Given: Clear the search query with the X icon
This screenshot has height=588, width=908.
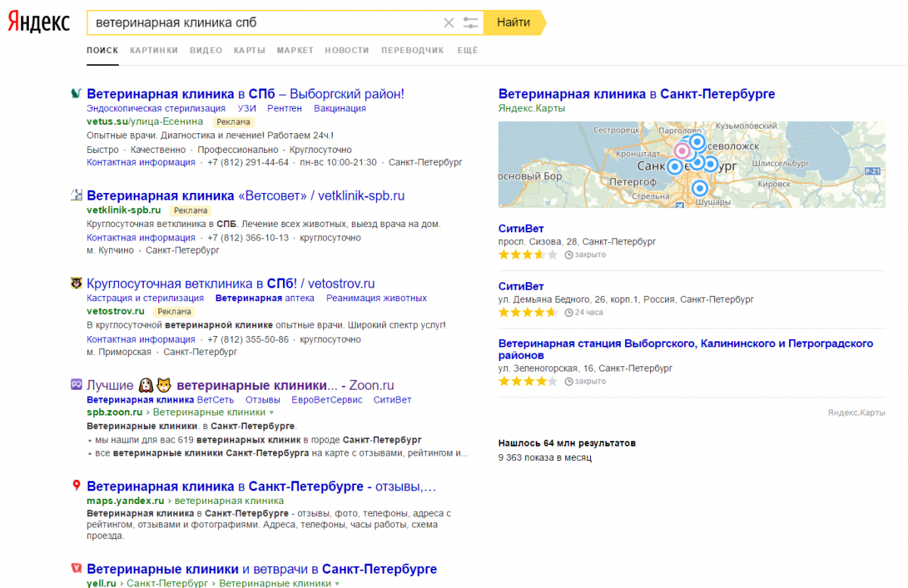Looking at the screenshot, I should 449,23.
